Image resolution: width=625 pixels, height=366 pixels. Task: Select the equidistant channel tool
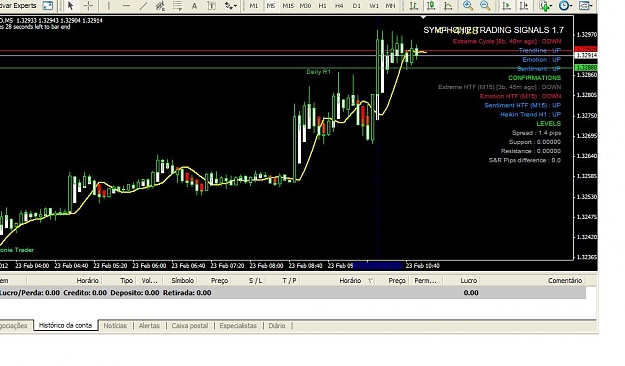pos(160,6)
